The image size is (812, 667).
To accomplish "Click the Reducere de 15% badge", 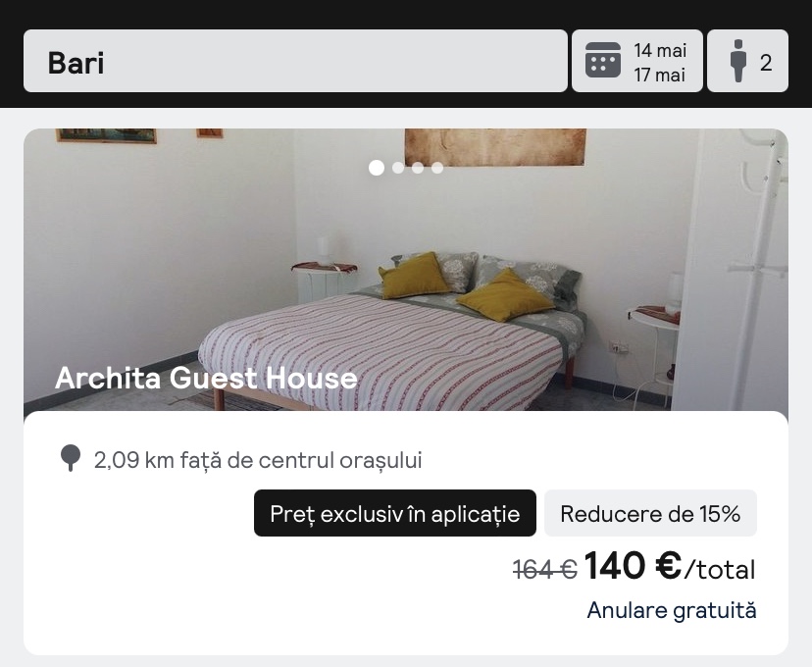I will [650, 513].
